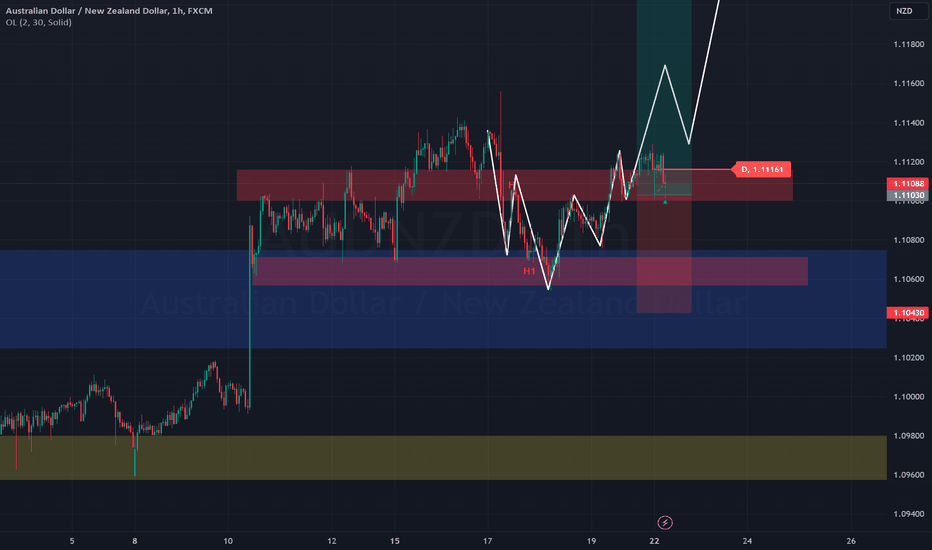
Task: Click the 1.10200 price axis label
Action: point(909,357)
